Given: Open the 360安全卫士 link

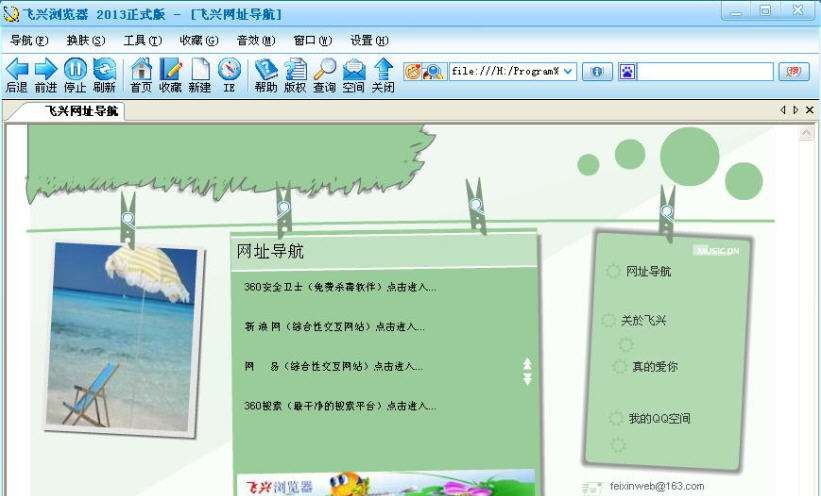Looking at the screenshot, I should (340, 287).
